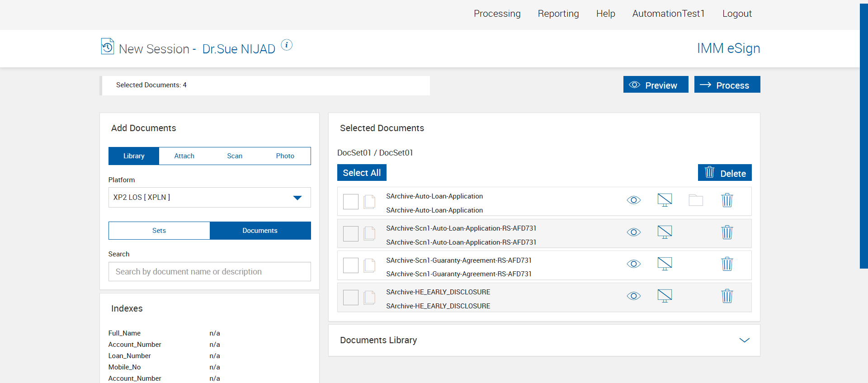Open the Reporting menu
The image size is (868, 383).
pos(558,14)
